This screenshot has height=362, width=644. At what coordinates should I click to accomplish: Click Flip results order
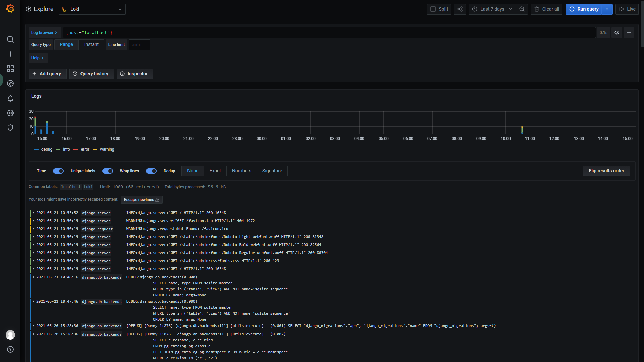[606, 171]
